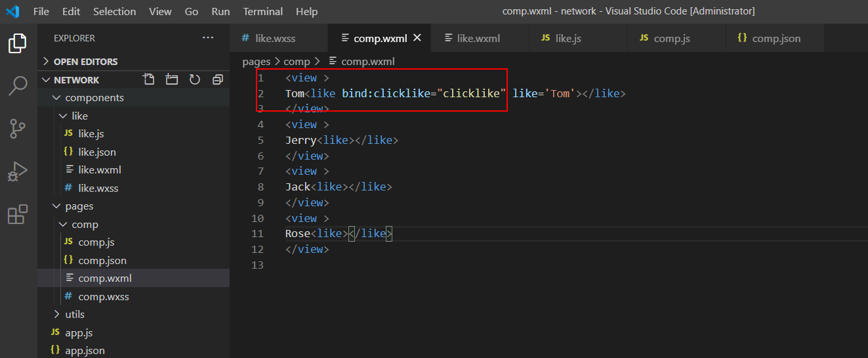
Task: Open the Go menu
Action: (x=192, y=11)
